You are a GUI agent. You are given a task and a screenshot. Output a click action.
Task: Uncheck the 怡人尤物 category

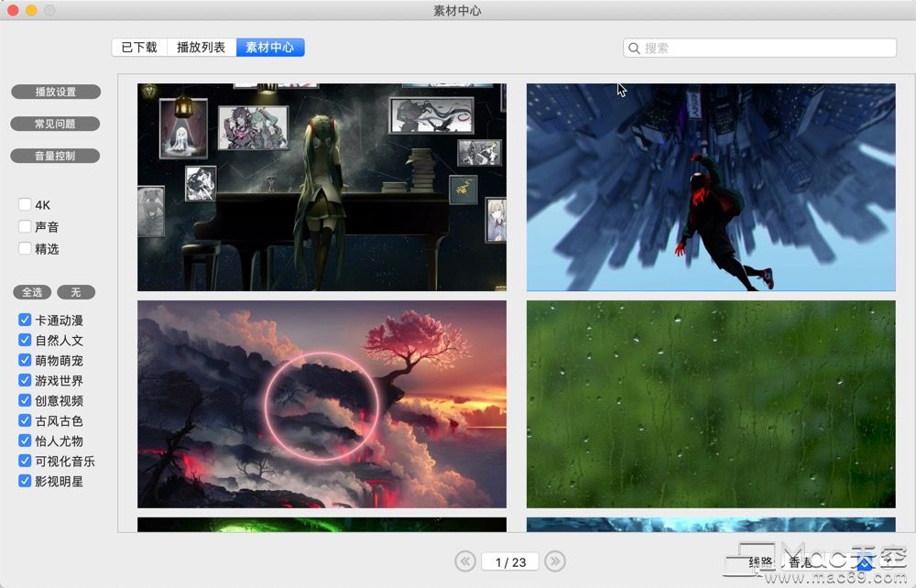click(x=25, y=441)
